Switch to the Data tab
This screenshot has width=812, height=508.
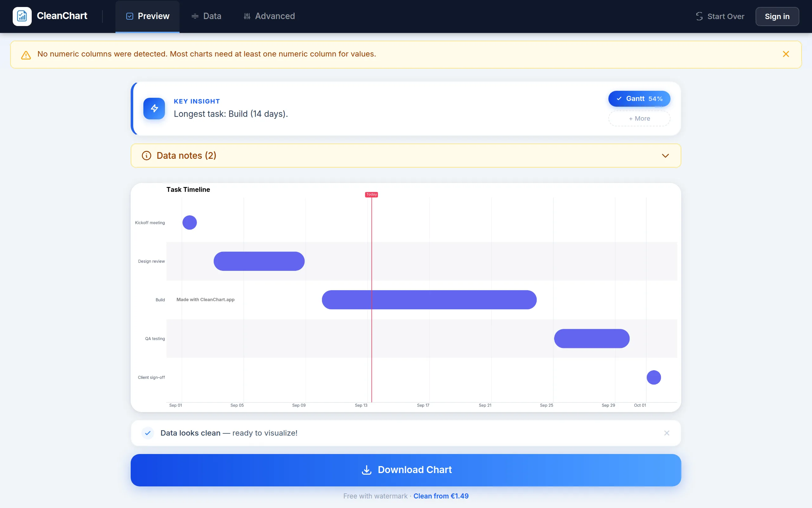pyautogui.click(x=206, y=16)
